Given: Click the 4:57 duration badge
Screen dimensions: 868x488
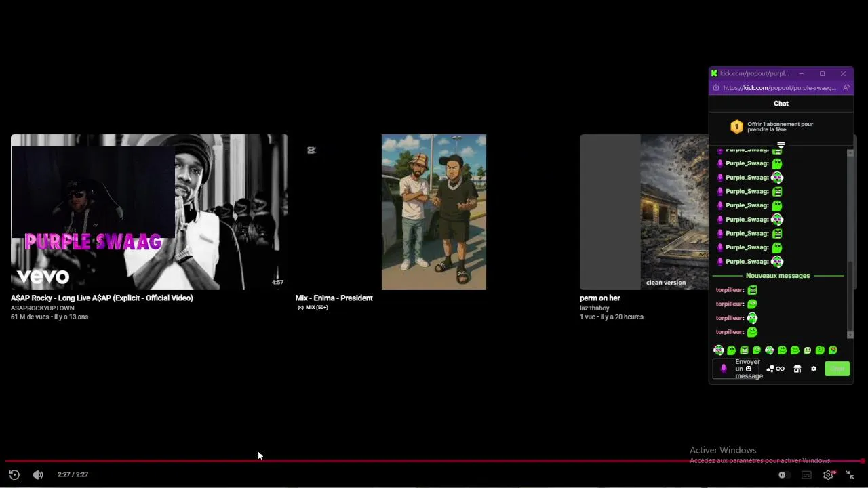Looking at the screenshot, I should [x=277, y=282].
